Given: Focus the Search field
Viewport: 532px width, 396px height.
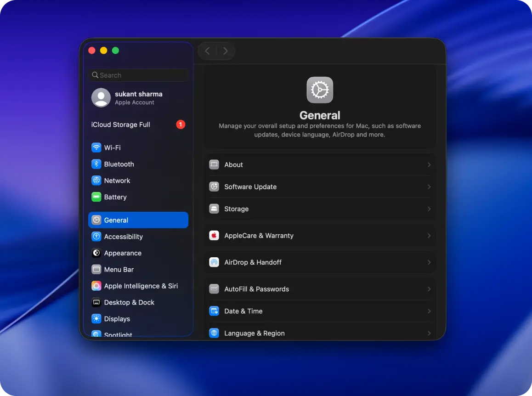Looking at the screenshot, I should coord(138,75).
